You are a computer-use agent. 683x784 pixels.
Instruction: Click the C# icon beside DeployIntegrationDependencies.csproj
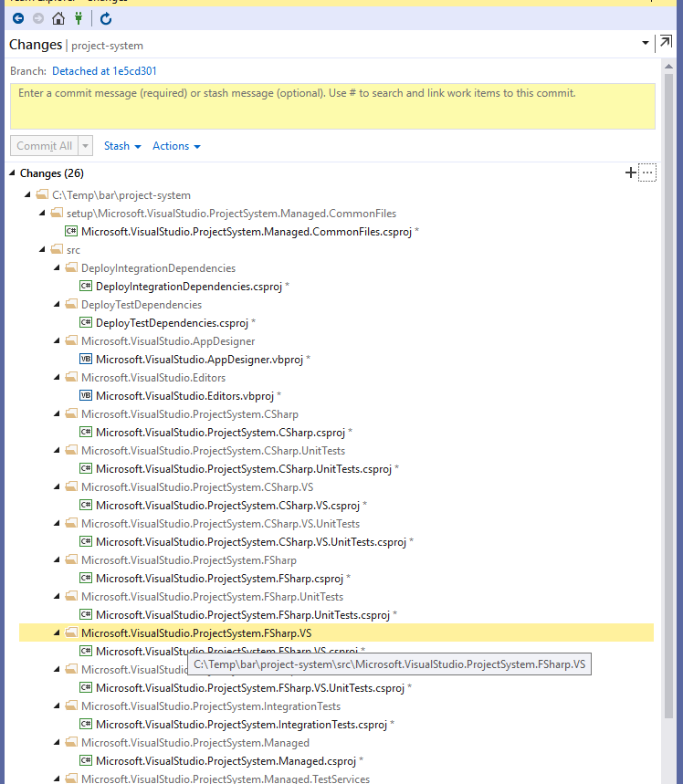click(85, 286)
